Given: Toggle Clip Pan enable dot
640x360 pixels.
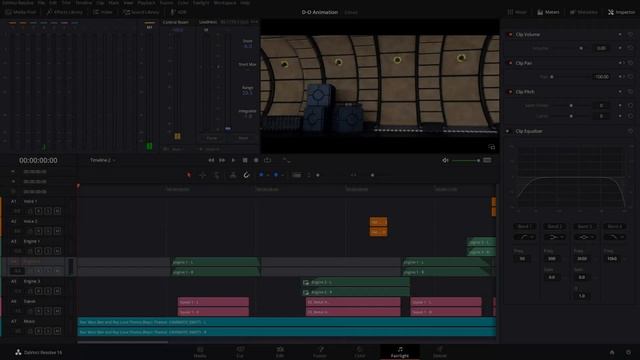Looking at the screenshot, I should point(510,63).
